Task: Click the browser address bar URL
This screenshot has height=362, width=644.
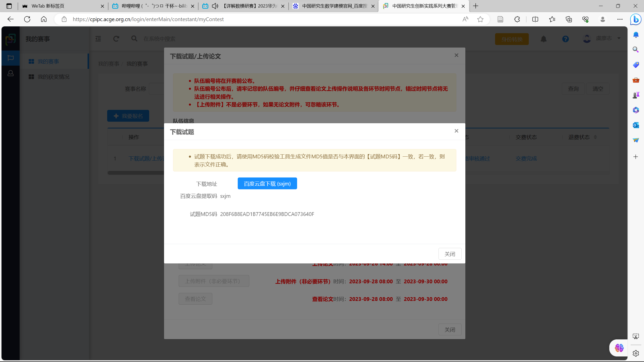Action: [x=148, y=19]
